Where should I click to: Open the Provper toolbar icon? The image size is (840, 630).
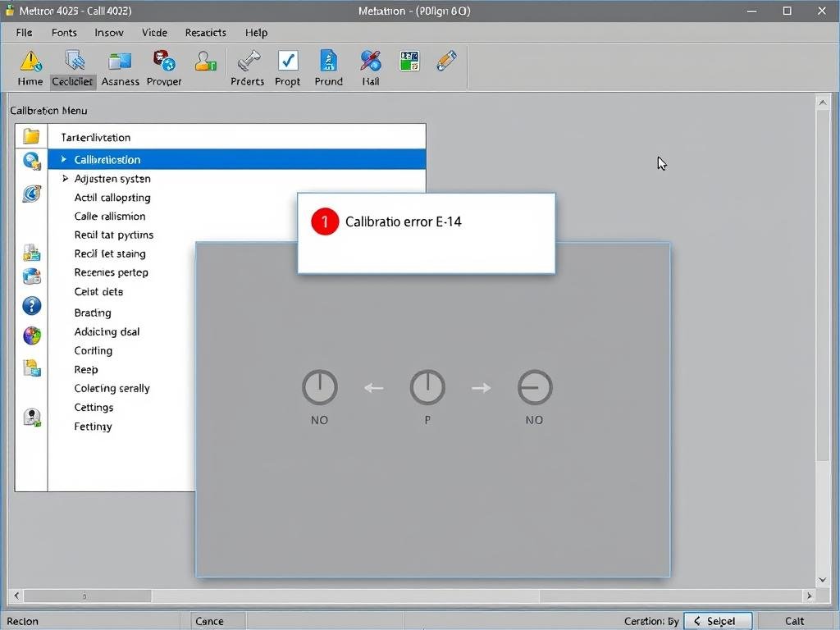click(x=164, y=62)
